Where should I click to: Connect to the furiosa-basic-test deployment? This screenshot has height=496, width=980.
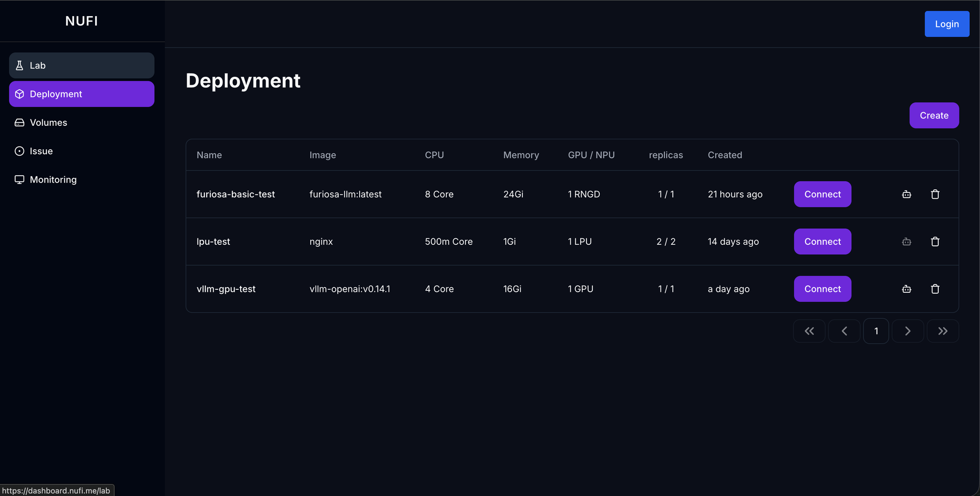[822, 194]
